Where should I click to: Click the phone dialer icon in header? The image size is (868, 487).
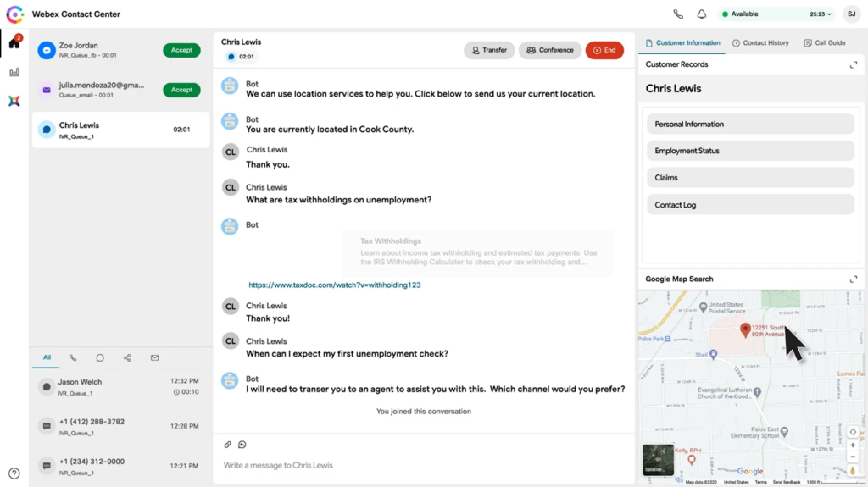678,14
